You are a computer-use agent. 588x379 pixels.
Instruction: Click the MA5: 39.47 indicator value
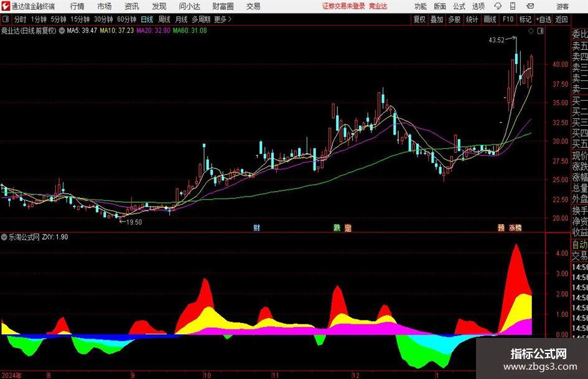[x=82, y=30]
